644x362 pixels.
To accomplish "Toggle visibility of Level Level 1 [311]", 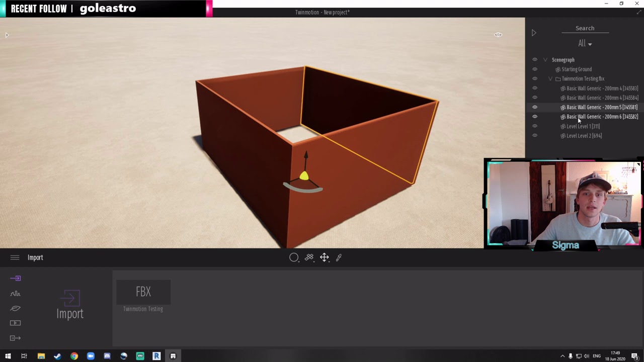I will tap(535, 126).
